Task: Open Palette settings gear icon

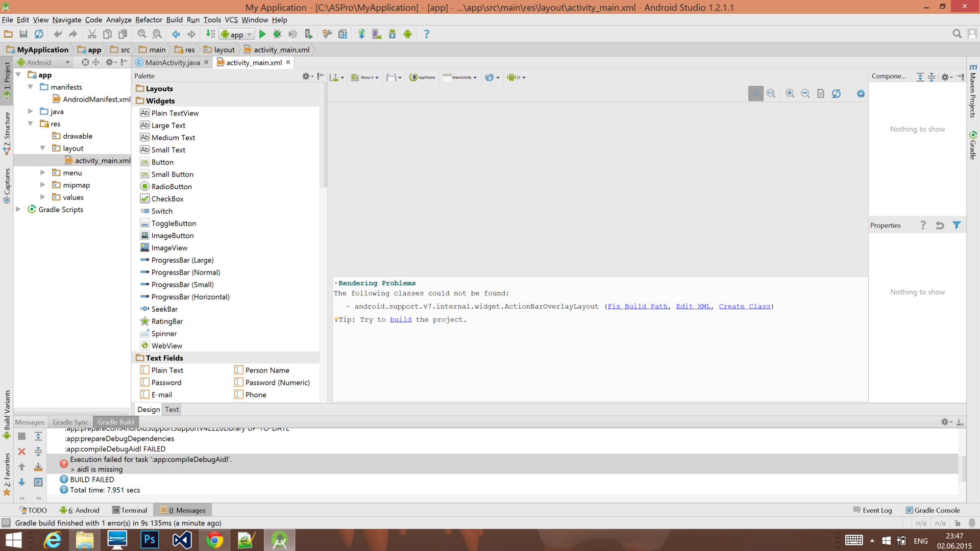Action: 307,77
